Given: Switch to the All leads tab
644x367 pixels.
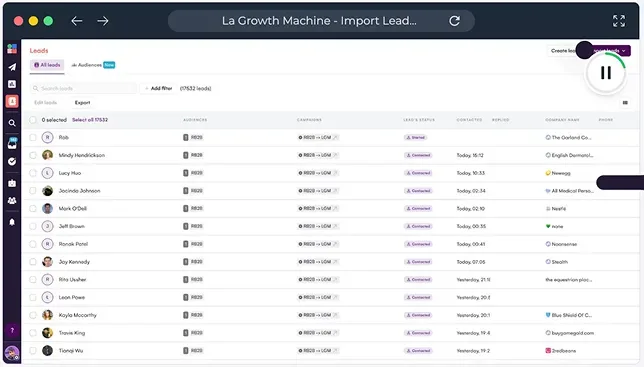Looking at the screenshot, I should 47,65.
